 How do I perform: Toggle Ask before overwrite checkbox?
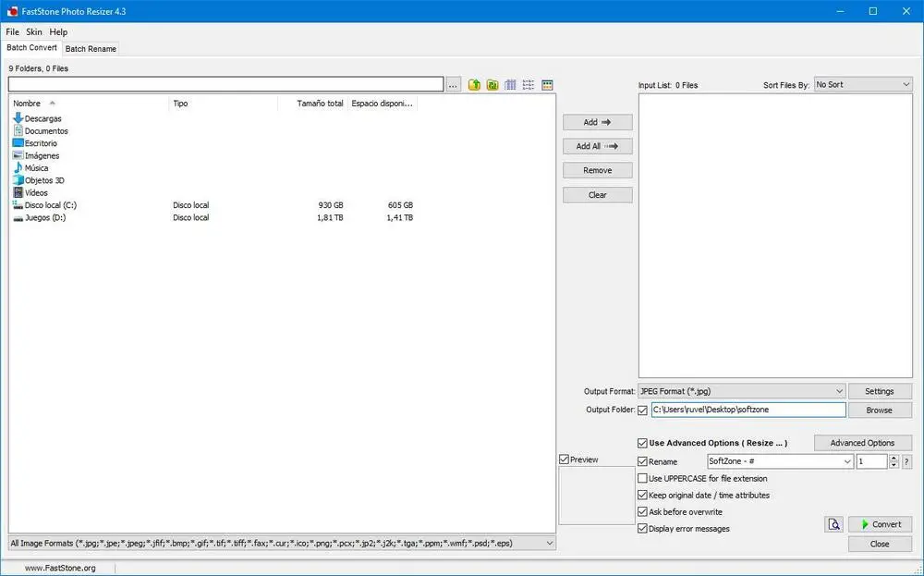[x=642, y=511]
